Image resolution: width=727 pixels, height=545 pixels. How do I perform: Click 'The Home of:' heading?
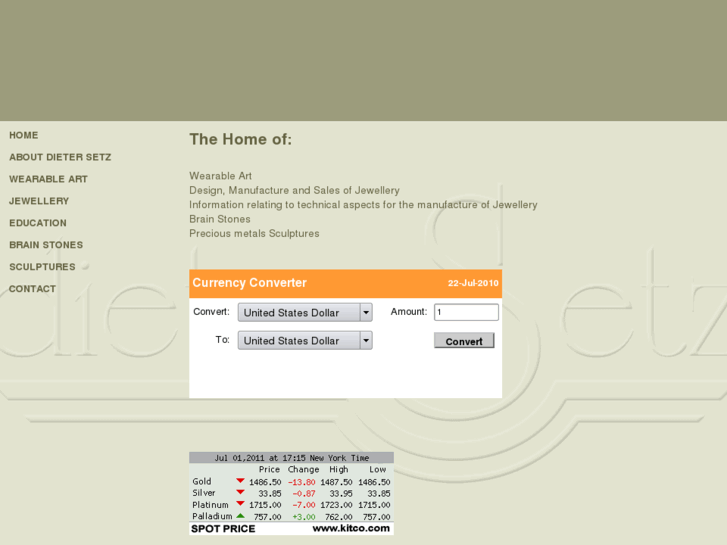[241, 139]
